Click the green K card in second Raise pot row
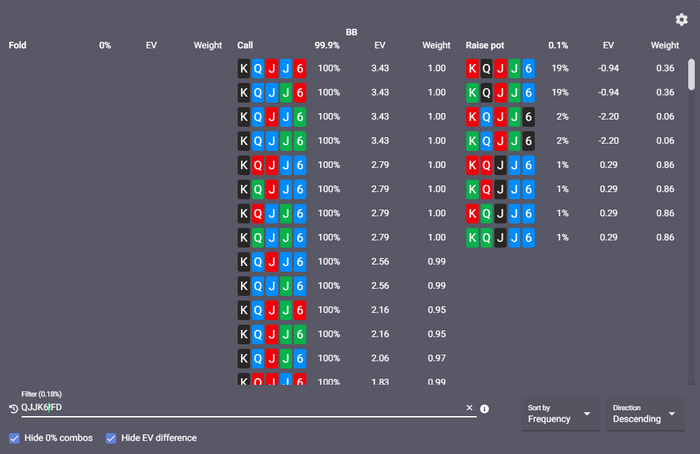The image size is (700, 454). [x=472, y=93]
